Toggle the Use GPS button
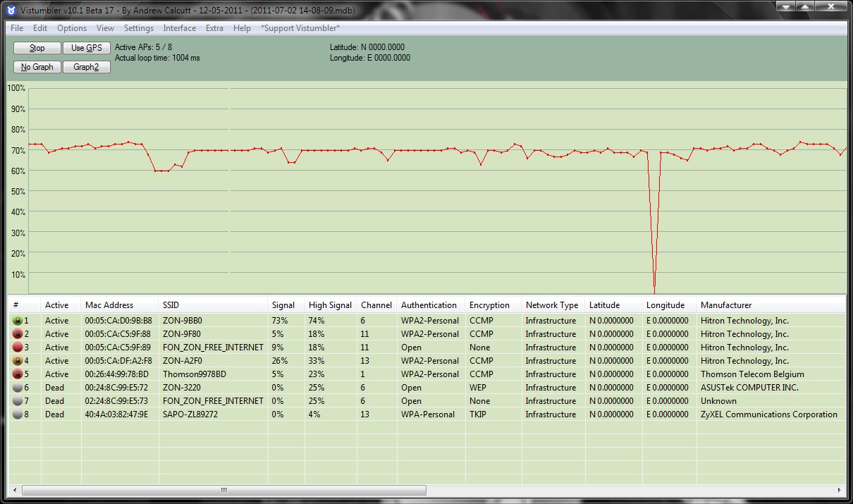853x504 pixels. (87, 48)
